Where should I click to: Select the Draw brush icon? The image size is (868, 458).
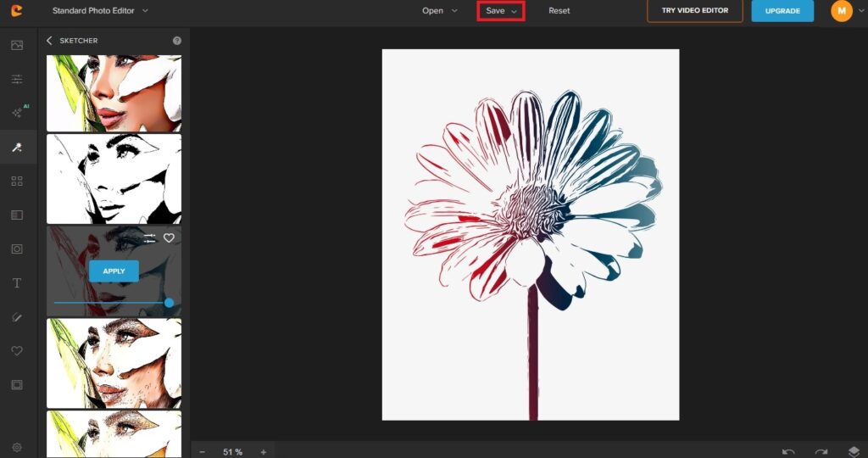coord(17,317)
